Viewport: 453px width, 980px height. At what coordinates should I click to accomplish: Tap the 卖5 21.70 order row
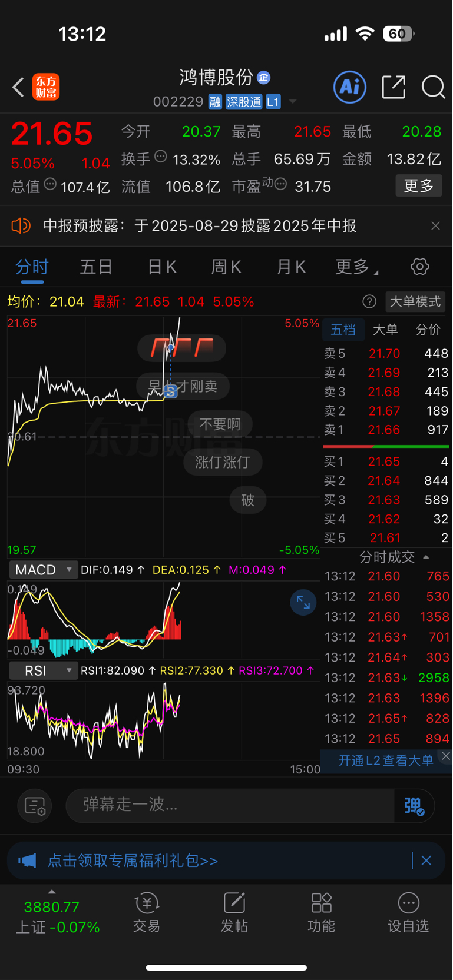coord(386,354)
